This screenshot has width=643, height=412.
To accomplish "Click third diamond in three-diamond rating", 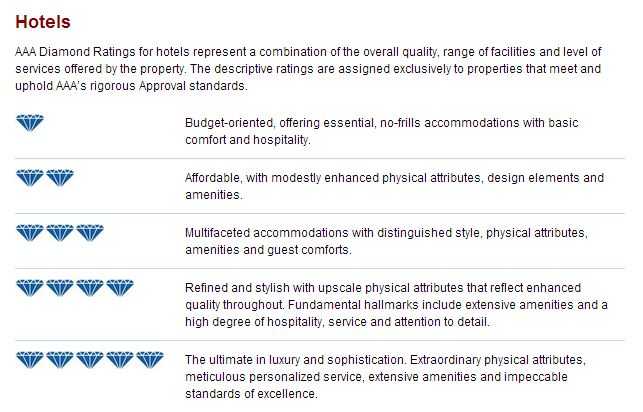I will coord(90,232).
